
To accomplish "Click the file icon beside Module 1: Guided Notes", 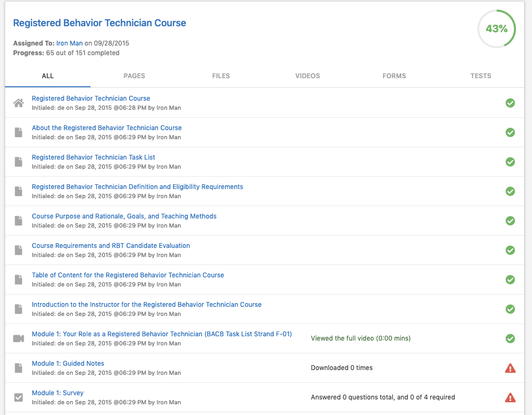I will coord(19,368).
